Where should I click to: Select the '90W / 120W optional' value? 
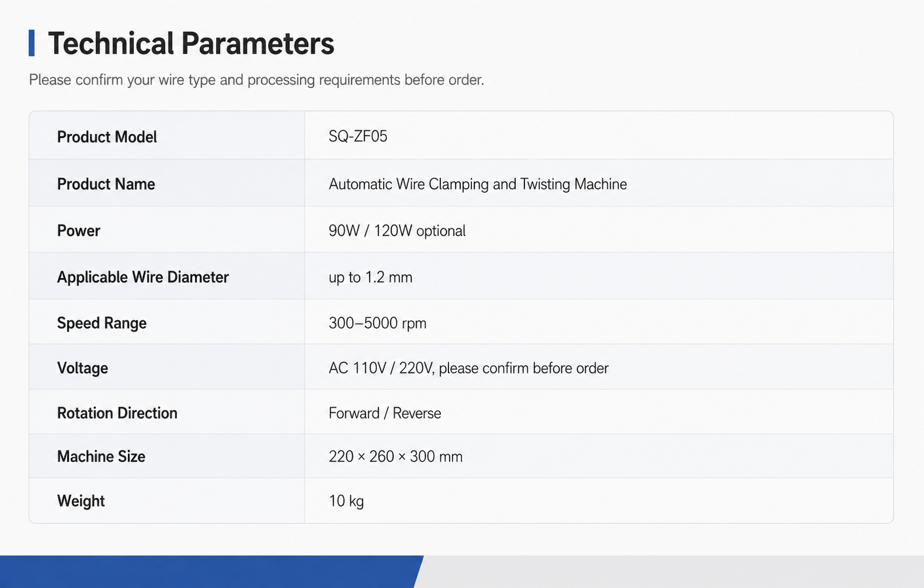tap(397, 231)
